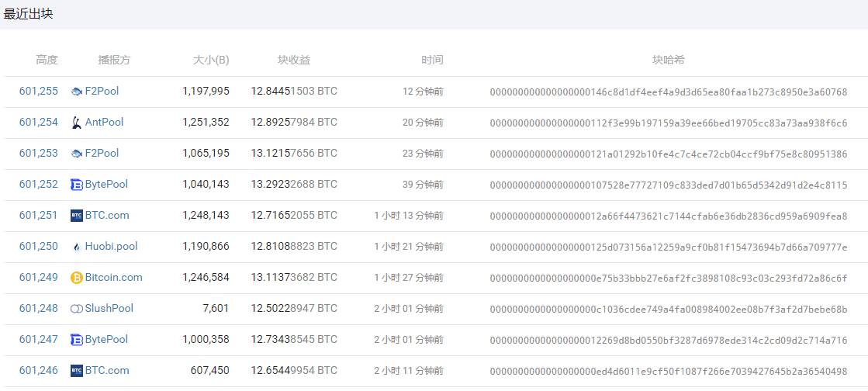
Task: Click the BTC.com logo in row 601,246
Action: (x=77, y=371)
